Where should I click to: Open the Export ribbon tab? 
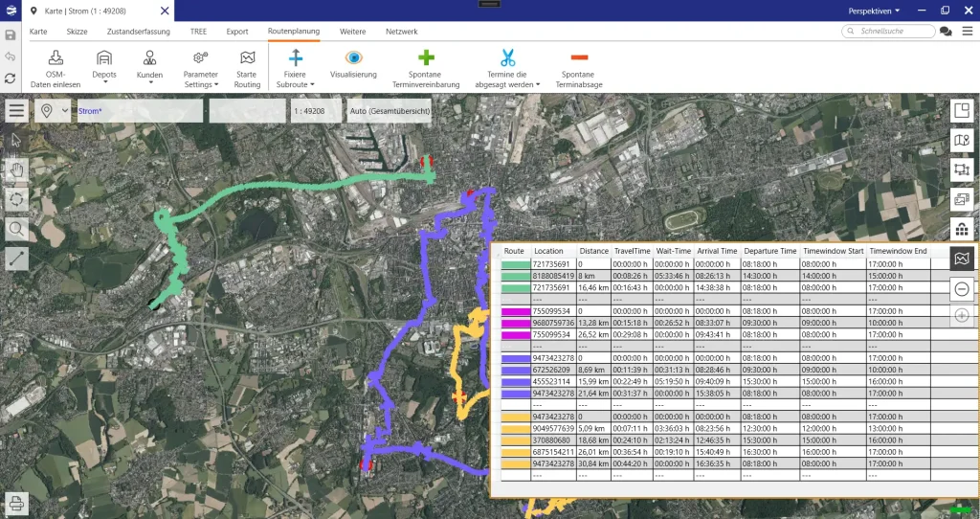pos(237,32)
